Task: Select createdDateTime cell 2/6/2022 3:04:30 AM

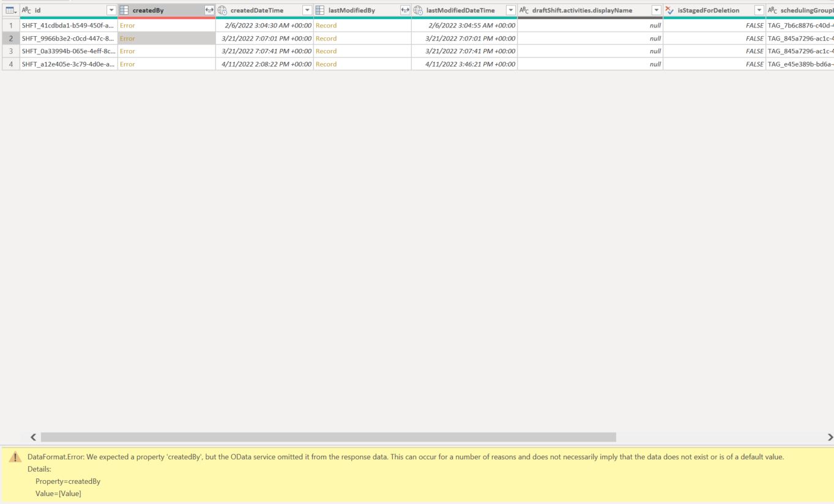Action: (264, 26)
